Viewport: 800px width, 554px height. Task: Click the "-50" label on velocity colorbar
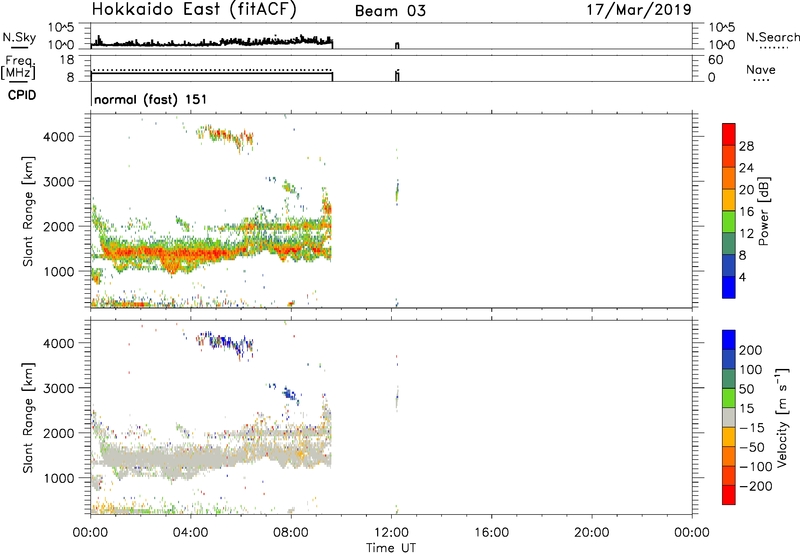tap(751, 447)
